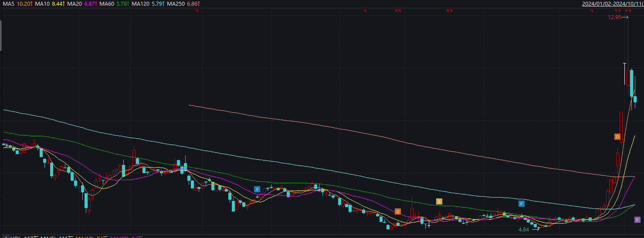
Task: Click the 12.95 high price label
Action: (614, 17)
